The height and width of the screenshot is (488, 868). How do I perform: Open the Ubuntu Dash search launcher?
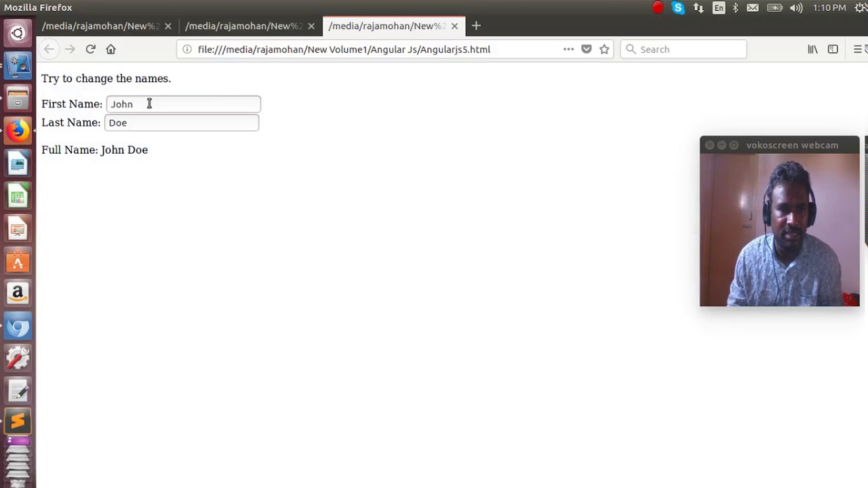coord(18,33)
